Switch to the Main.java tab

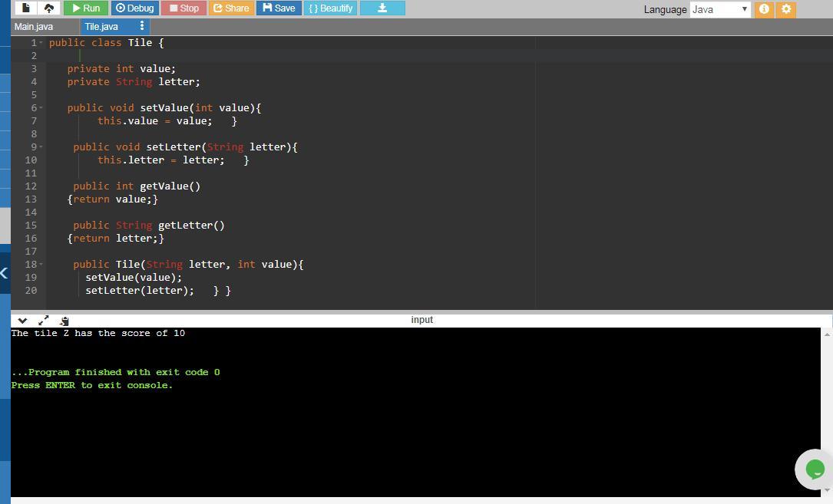(x=34, y=27)
